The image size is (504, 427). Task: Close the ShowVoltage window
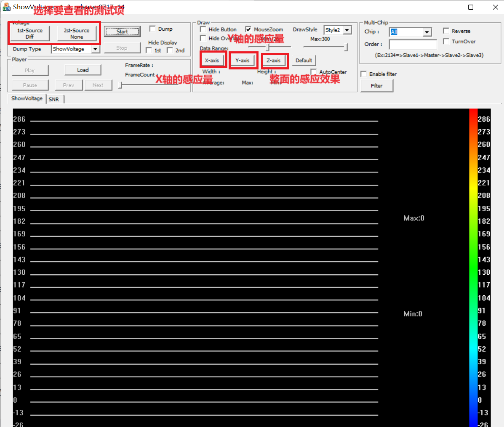(495, 7)
